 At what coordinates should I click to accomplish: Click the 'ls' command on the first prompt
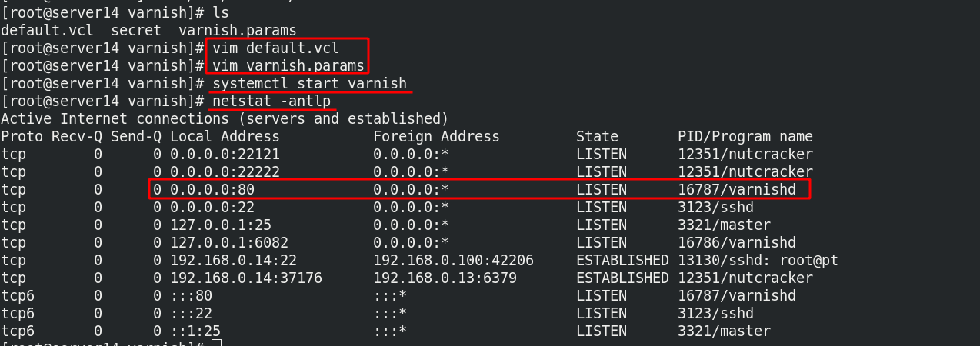(x=221, y=13)
